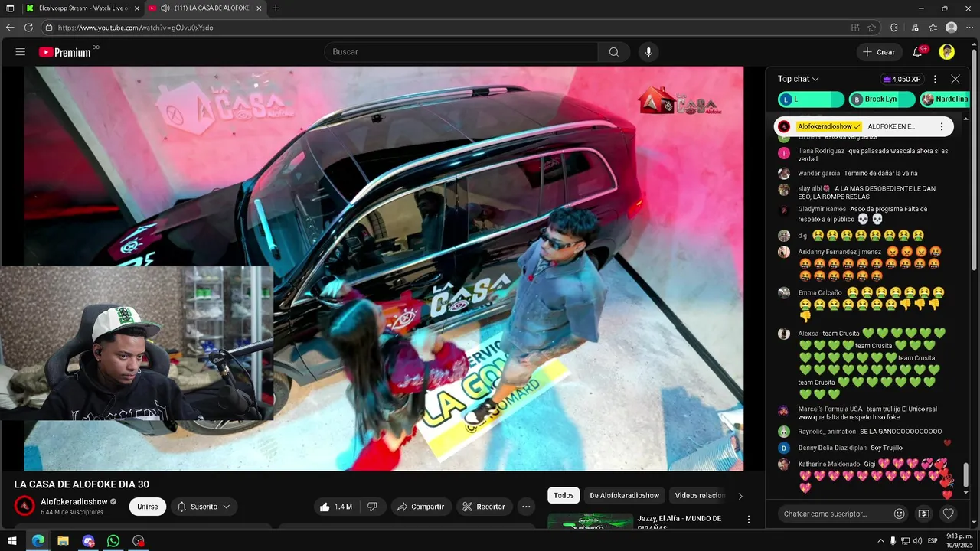
Task: Click the video player area
Action: (384, 268)
